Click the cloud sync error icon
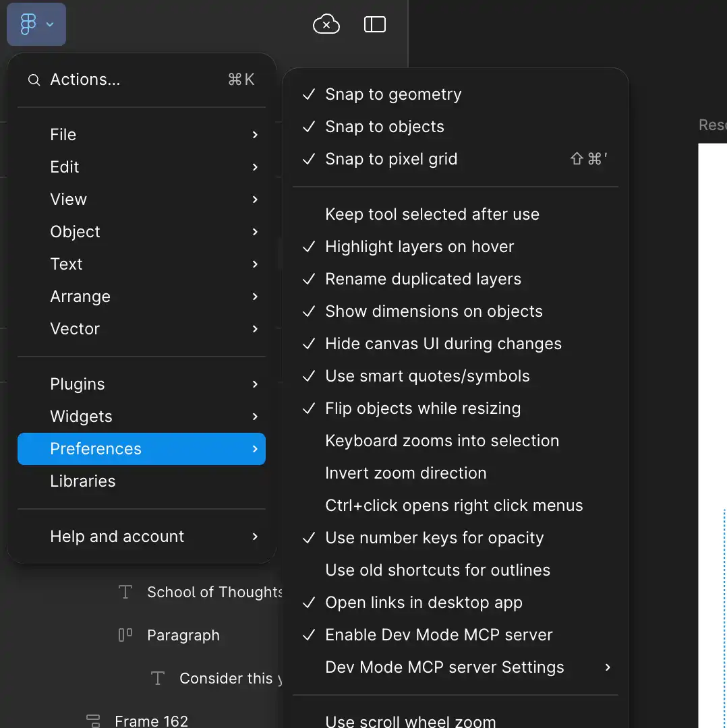This screenshot has height=728, width=727. point(326,24)
